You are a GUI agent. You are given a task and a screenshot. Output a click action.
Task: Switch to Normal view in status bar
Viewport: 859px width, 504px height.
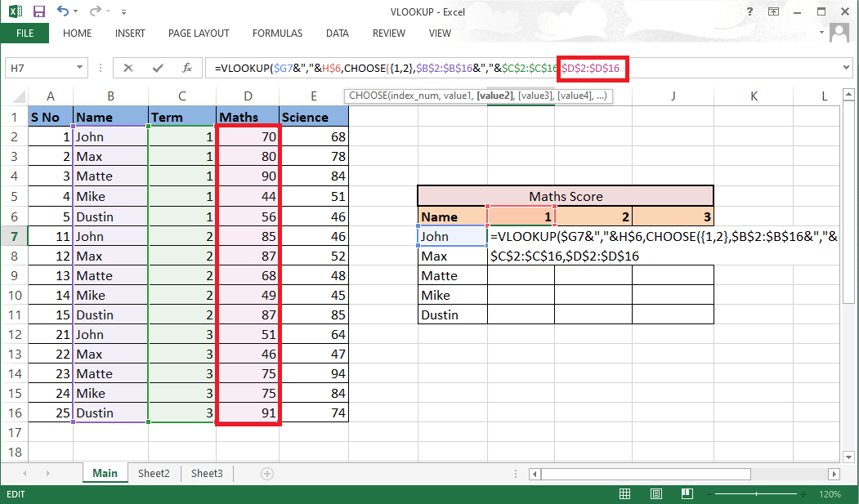coord(624,493)
